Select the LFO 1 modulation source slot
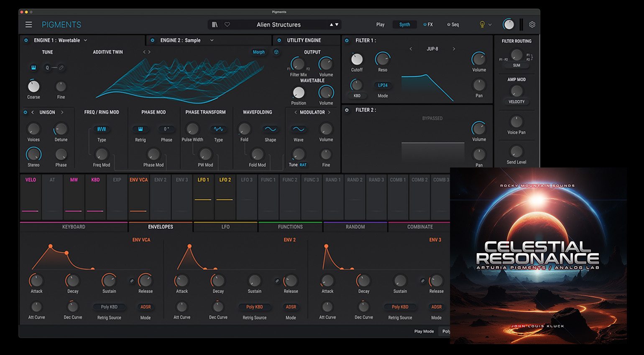This screenshot has width=644, height=355. click(203, 197)
